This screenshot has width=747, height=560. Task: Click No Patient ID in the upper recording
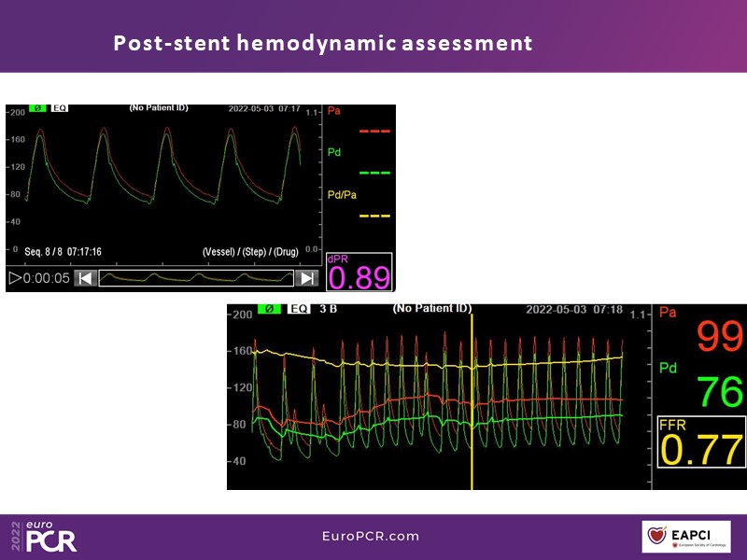(x=159, y=108)
